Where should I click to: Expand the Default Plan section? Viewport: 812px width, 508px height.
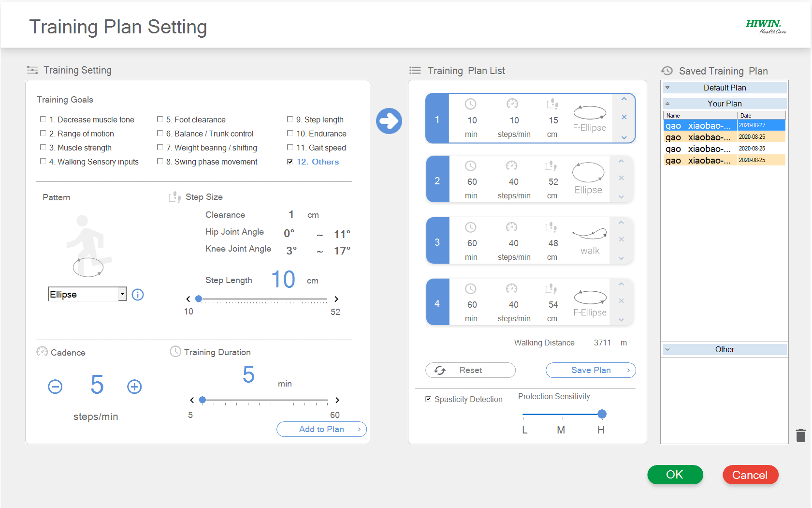[x=724, y=88]
